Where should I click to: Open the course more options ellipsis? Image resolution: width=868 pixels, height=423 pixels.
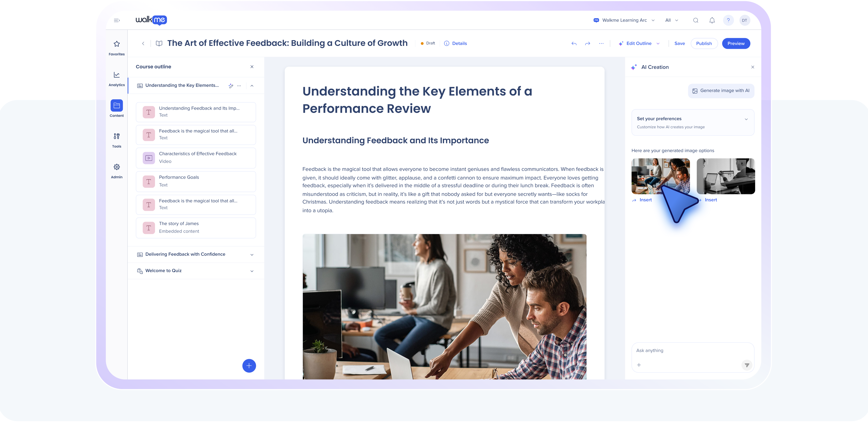601,44
